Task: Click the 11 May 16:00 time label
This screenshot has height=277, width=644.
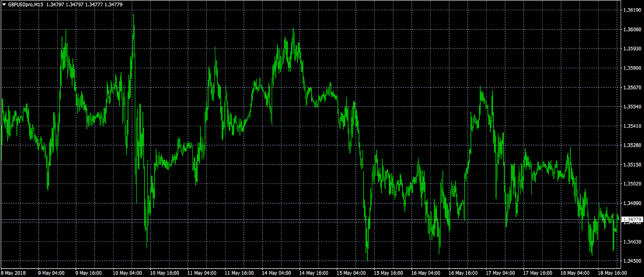Action: [239, 273]
